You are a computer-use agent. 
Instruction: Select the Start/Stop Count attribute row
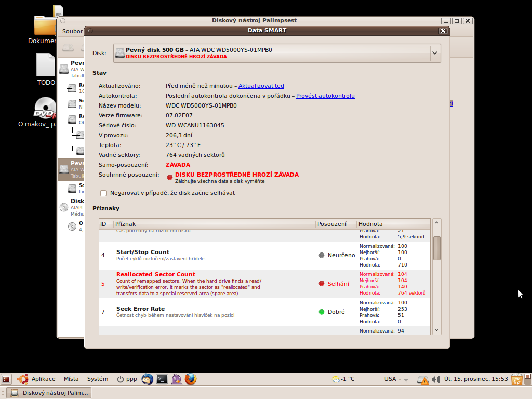pos(264,255)
